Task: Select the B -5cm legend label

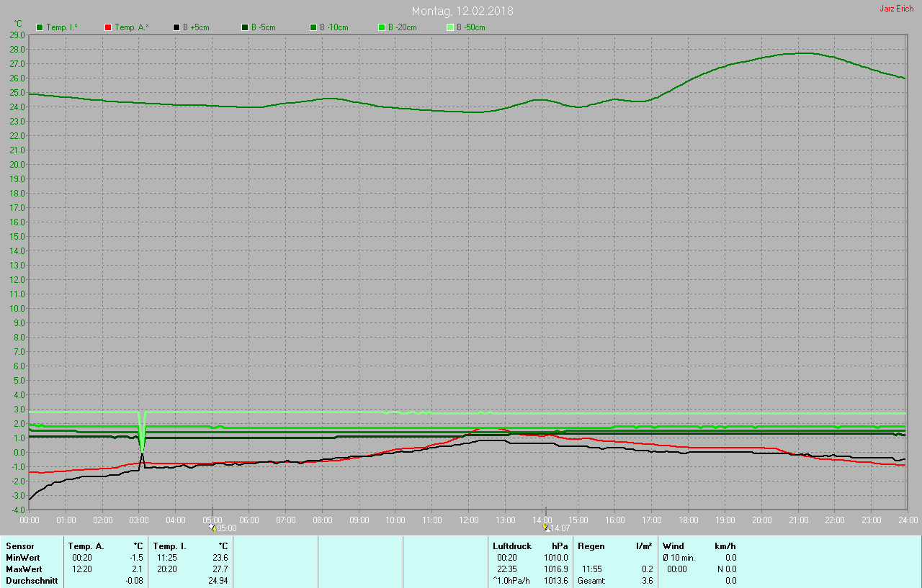Action: tap(264, 27)
